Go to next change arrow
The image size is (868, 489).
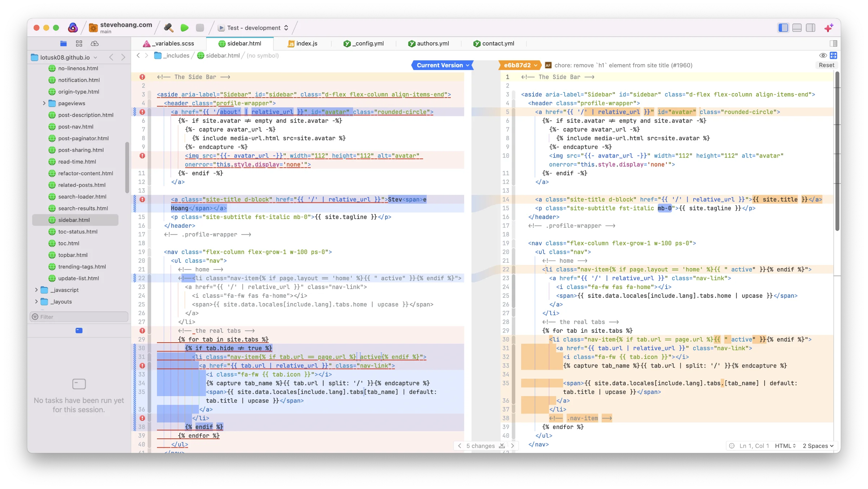point(512,446)
